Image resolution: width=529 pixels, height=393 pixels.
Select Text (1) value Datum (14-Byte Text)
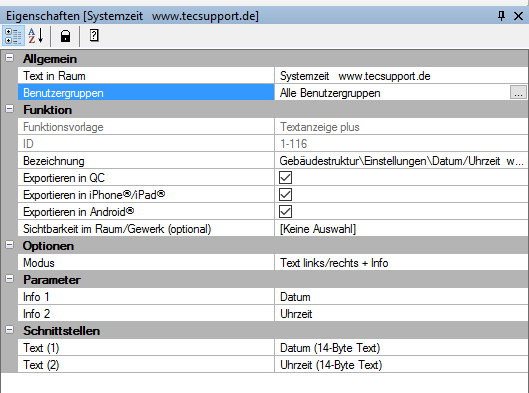pos(401,348)
